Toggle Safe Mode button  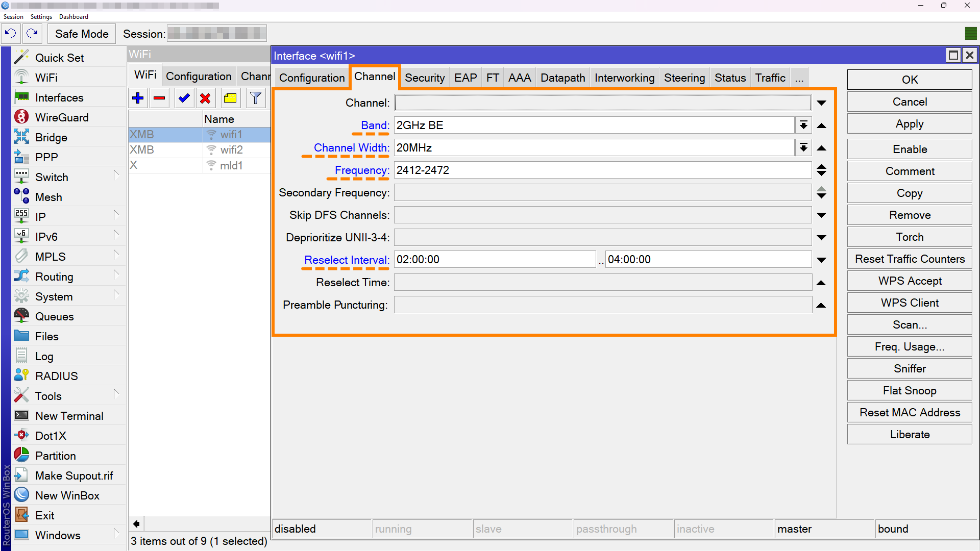click(x=82, y=34)
